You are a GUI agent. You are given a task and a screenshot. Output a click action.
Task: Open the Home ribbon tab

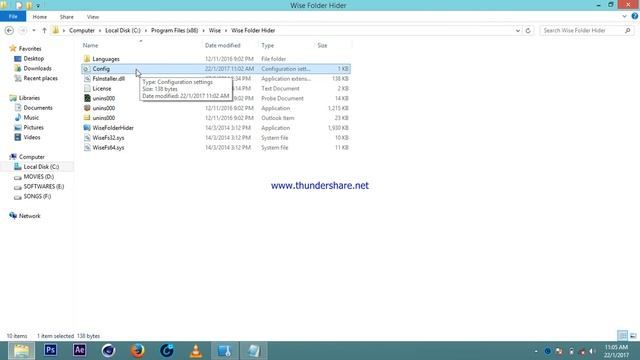pyautogui.click(x=40, y=17)
